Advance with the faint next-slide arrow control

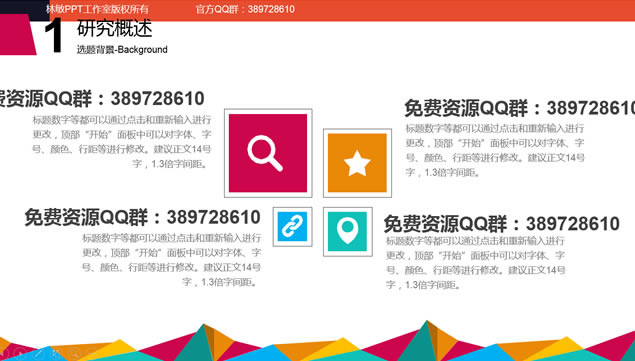tap(20, 354)
